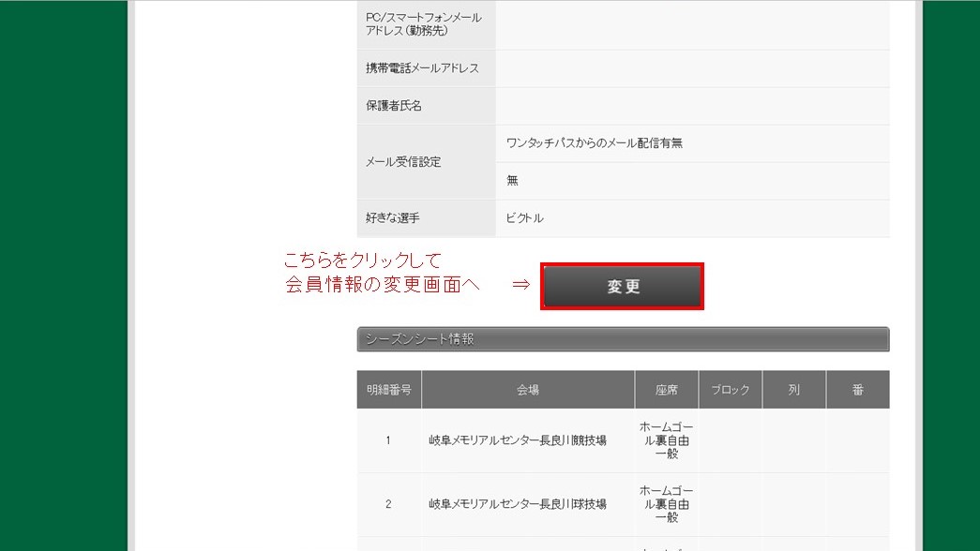Viewport: 980px width, 551px height.
Task: Click the 番 column header
Action: coord(857,390)
